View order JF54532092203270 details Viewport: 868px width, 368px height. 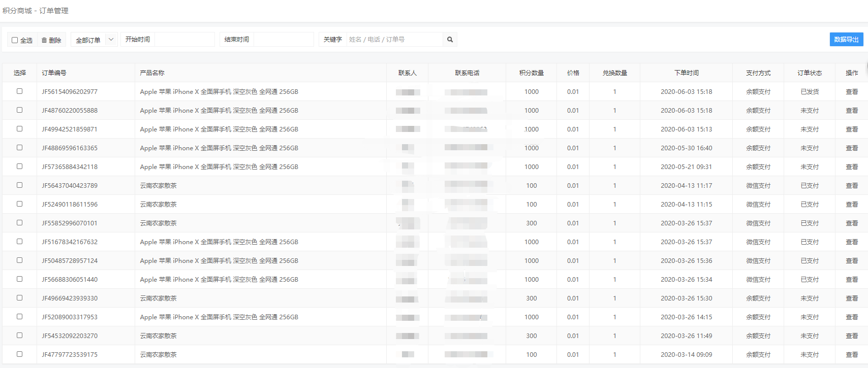click(852, 336)
